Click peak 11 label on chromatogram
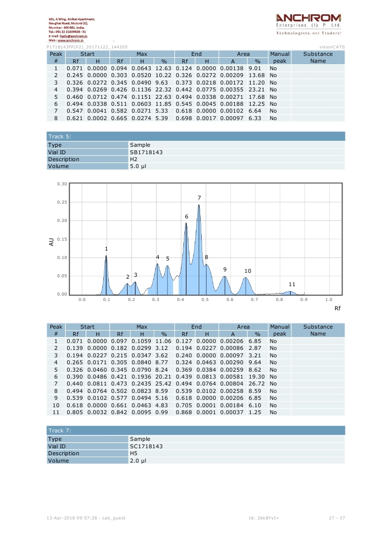This screenshot has height=555, width=392. point(292,284)
